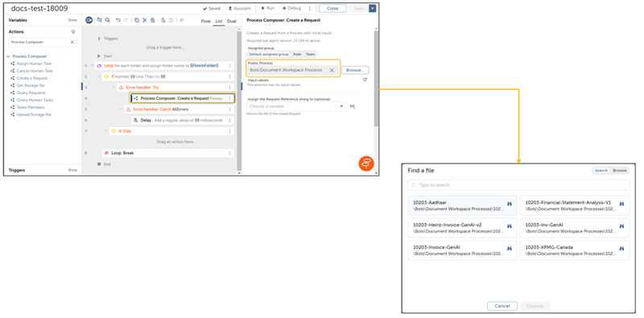This screenshot has height=318, width=644.
Task: Open the orange floating assistant button
Action: click(x=366, y=163)
